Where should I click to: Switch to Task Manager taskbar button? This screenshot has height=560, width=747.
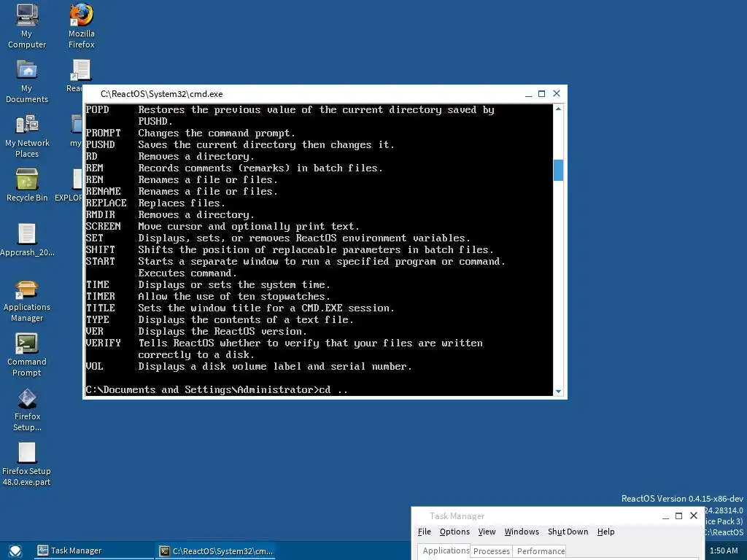[93, 551]
